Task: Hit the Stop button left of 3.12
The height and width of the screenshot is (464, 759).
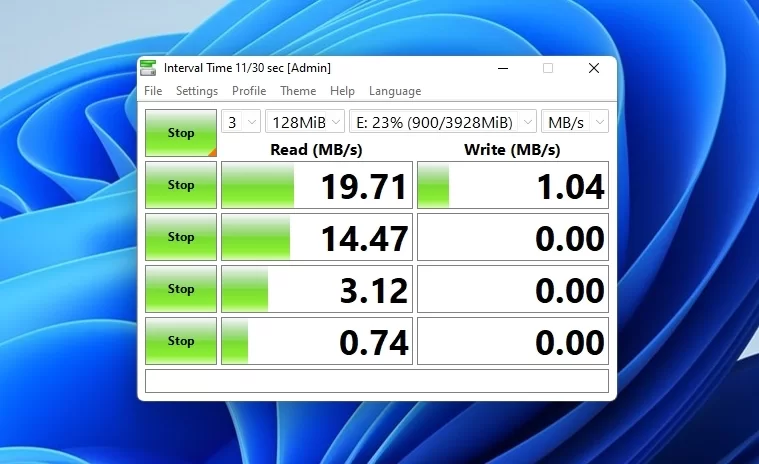Action: point(181,289)
